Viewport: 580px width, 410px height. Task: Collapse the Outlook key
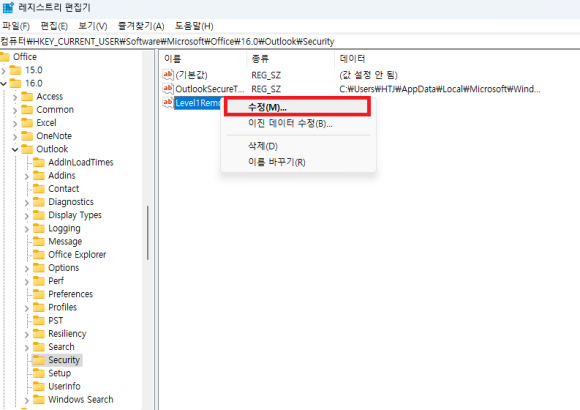tap(15, 149)
